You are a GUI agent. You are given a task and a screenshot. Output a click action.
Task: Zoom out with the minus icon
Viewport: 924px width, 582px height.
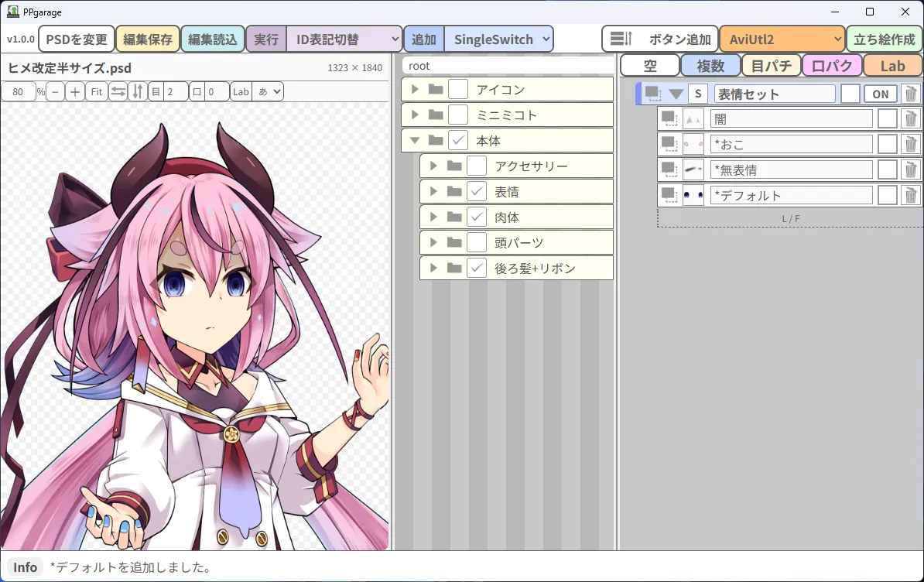click(55, 91)
